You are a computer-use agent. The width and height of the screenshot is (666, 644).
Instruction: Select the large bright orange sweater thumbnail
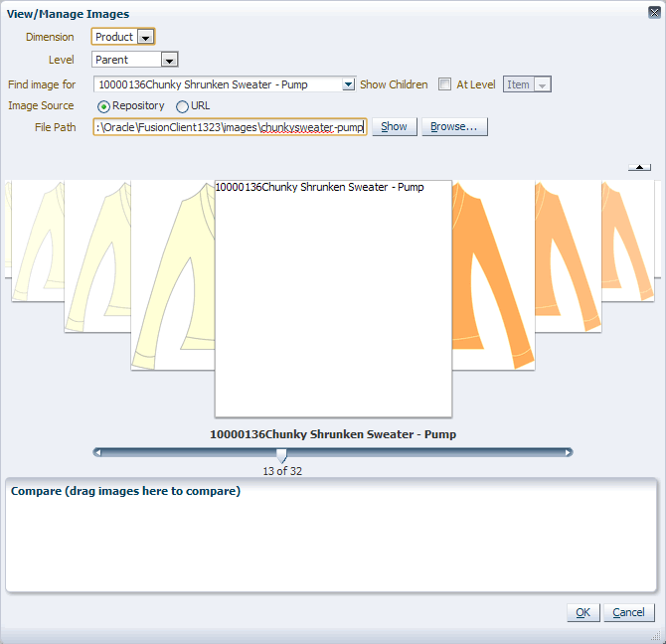click(493, 276)
